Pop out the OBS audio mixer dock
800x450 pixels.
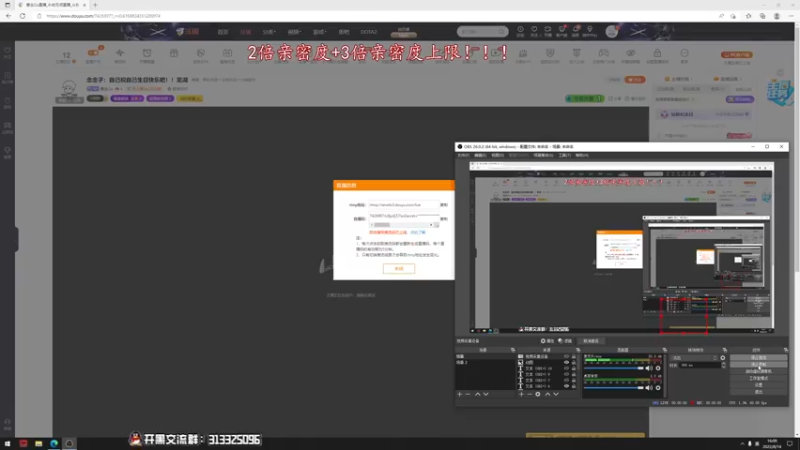tap(664, 350)
